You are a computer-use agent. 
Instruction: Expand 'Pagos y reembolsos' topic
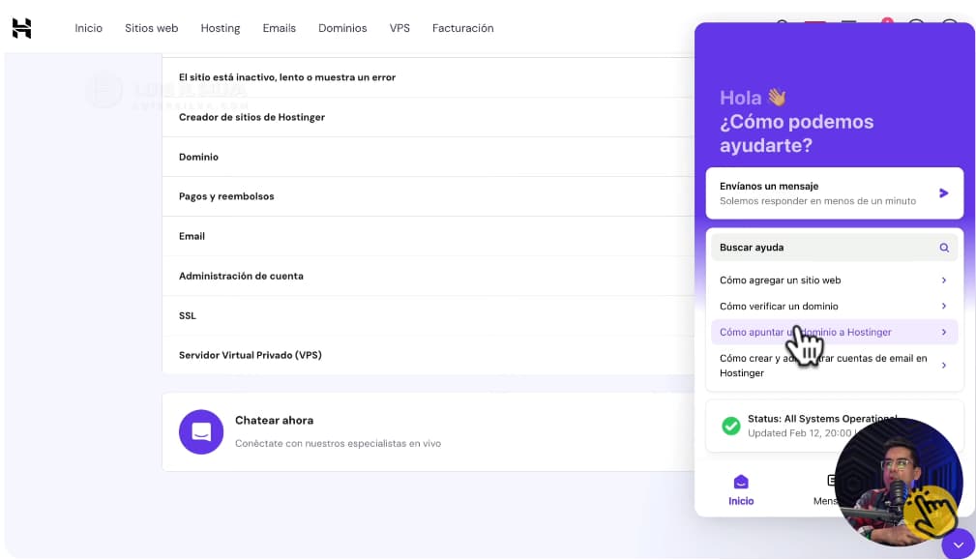click(429, 196)
